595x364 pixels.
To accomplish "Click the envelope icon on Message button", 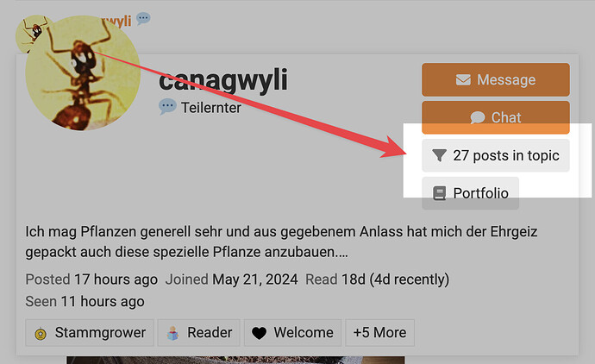I will 463,80.
